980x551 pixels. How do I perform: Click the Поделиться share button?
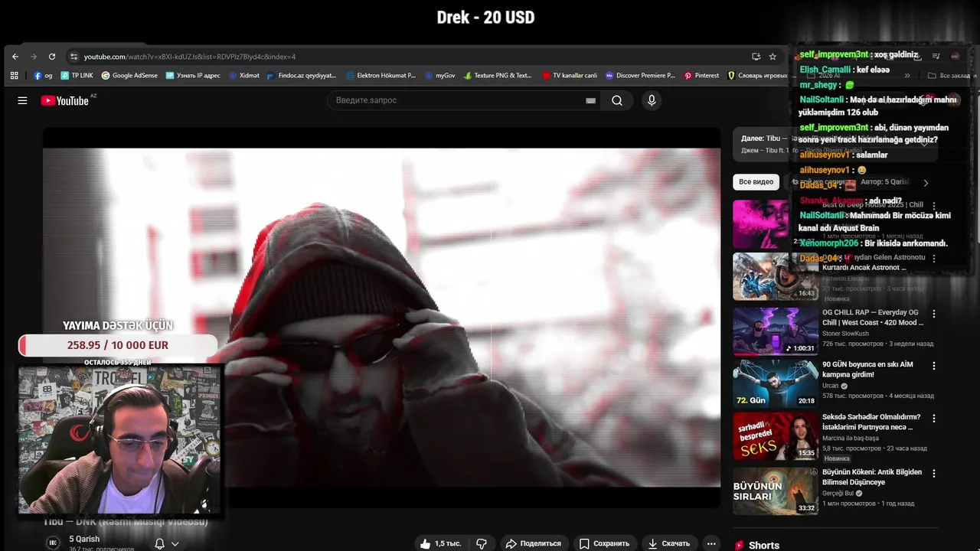tap(533, 543)
